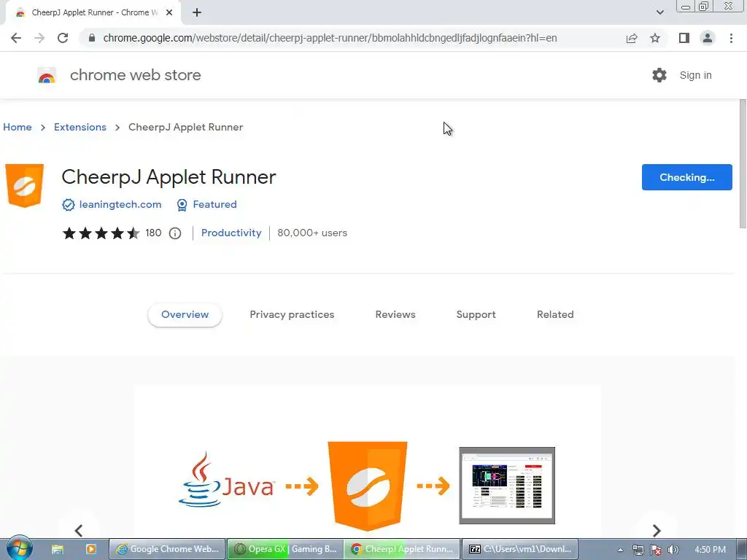Bookmark this tab with star icon
This screenshot has height=560, width=747.
point(655,38)
